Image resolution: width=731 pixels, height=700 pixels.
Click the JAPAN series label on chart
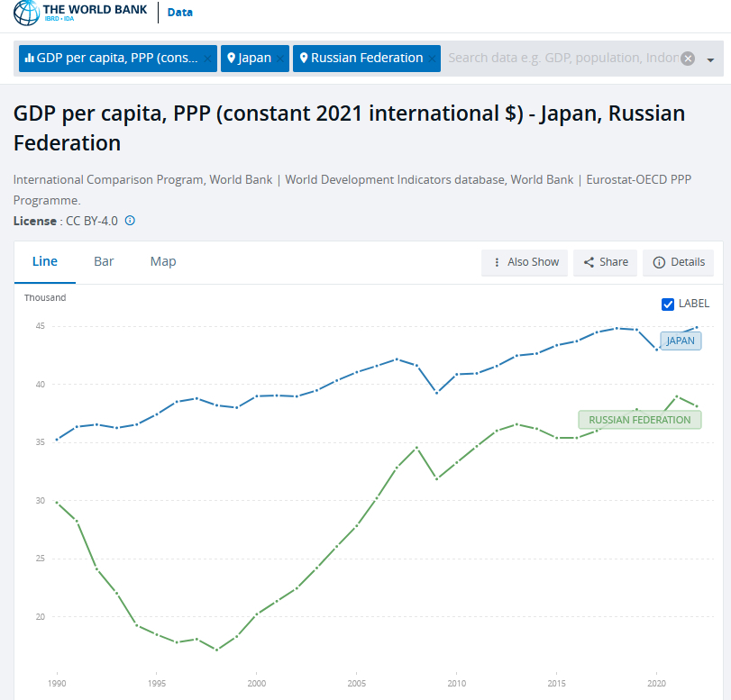681,341
